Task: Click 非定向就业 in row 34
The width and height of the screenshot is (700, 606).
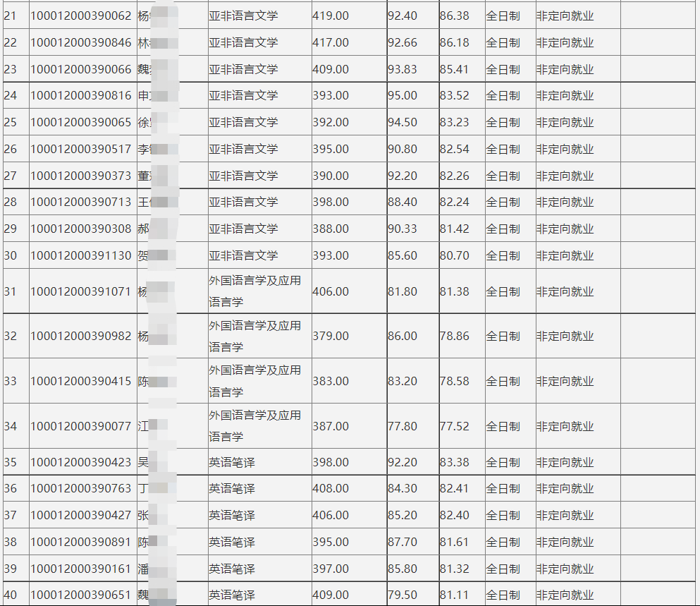Action: coord(565,426)
